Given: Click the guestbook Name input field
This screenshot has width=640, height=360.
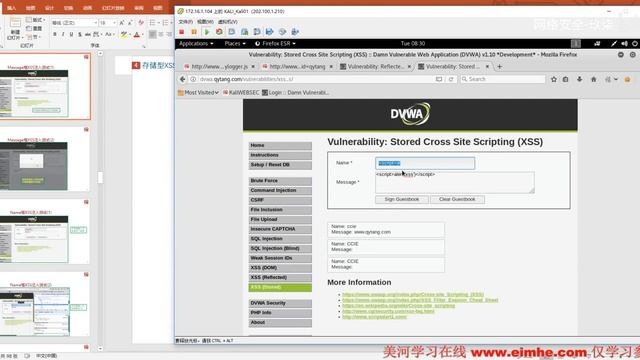Looking at the screenshot, I should click(x=425, y=163).
